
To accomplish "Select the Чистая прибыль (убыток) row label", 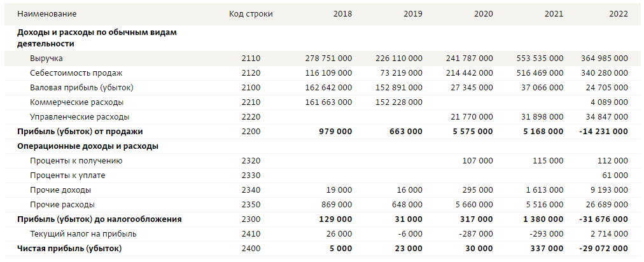I will click(x=69, y=249).
